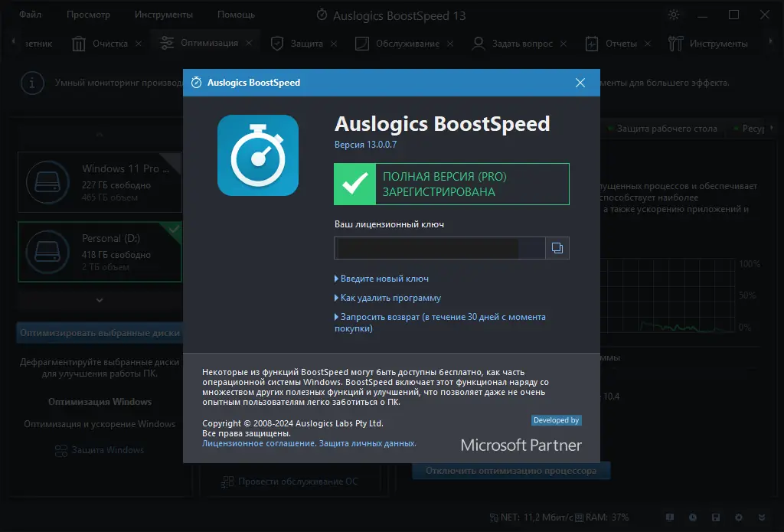This screenshot has height=532, width=784.
Task: Open the Файл menu
Action: [30, 15]
